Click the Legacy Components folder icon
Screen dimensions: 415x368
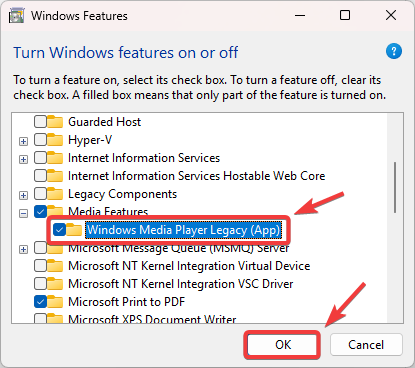(55, 194)
